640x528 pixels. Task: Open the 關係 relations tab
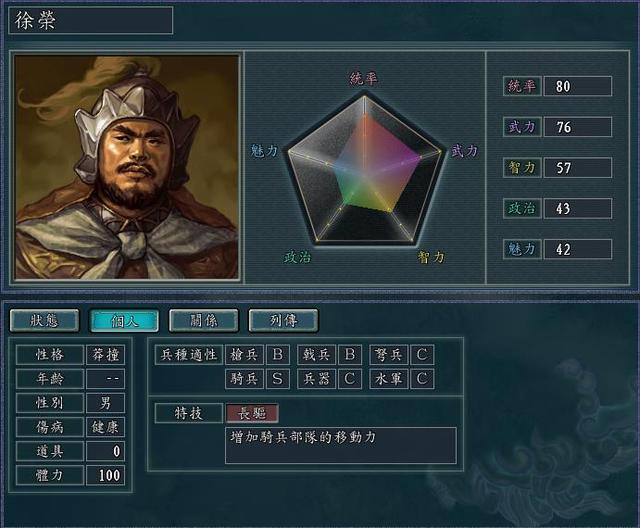pyautogui.click(x=204, y=321)
